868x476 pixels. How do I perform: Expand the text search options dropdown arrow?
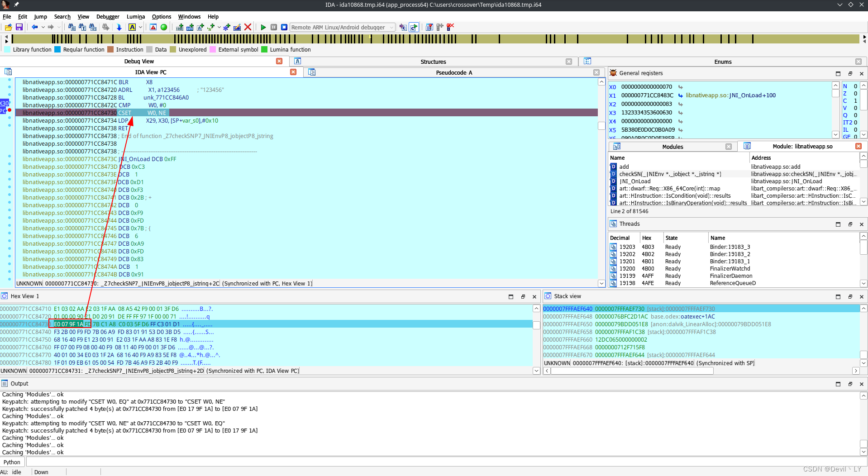[140, 27]
